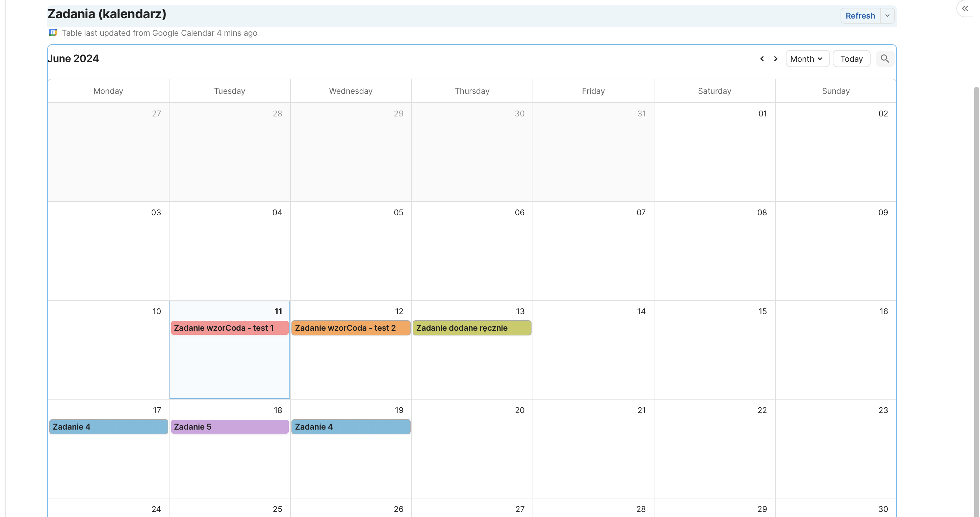Collapse panel with double chevron icon
The height and width of the screenshot is (517, 980).
965,8
